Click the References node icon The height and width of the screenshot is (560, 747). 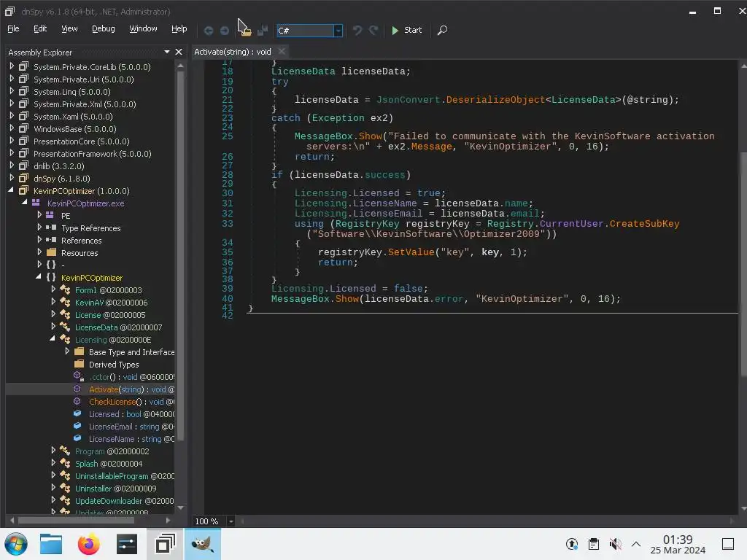click(x=51, y=240)
